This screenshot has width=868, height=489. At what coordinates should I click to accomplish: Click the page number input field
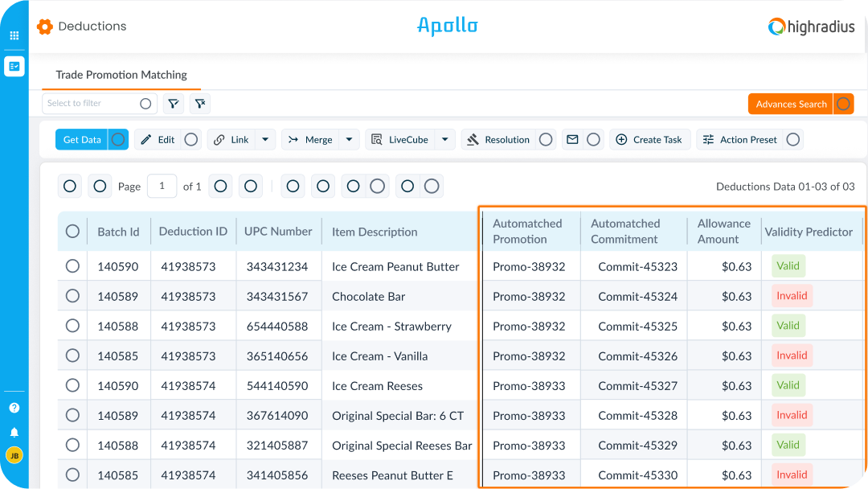pyautogui.click(x=162, y=186)
